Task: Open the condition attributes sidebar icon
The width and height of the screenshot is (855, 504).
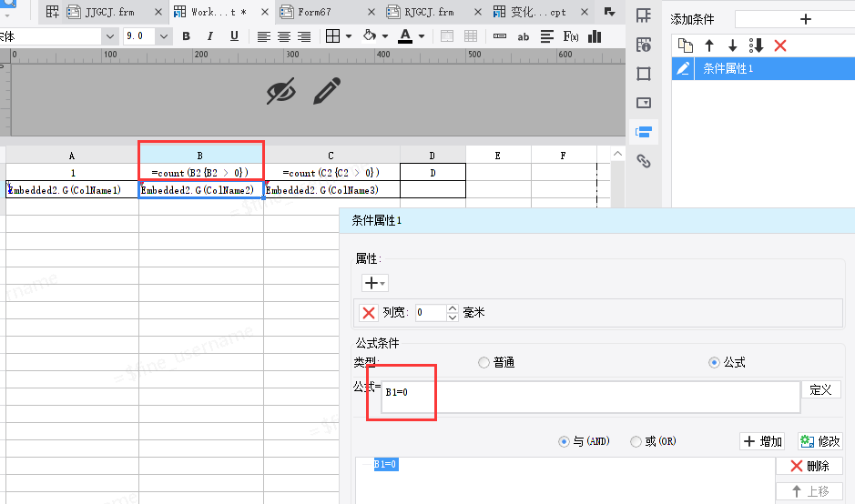Action: 644,132
